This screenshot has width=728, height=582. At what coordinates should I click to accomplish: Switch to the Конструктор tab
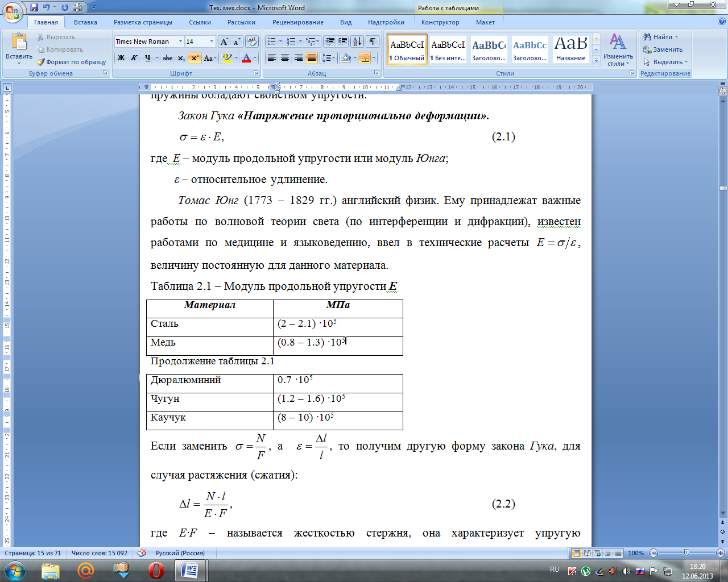click(440, 22)
